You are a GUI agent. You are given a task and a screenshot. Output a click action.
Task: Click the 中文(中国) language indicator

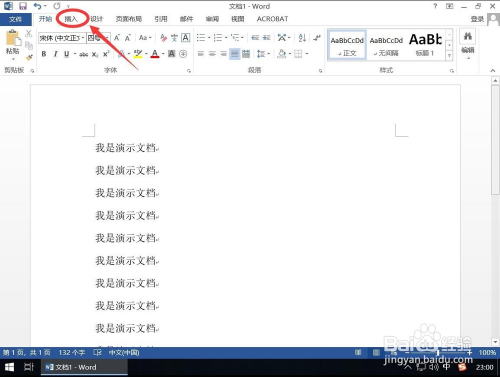click(x=124, y=353)
